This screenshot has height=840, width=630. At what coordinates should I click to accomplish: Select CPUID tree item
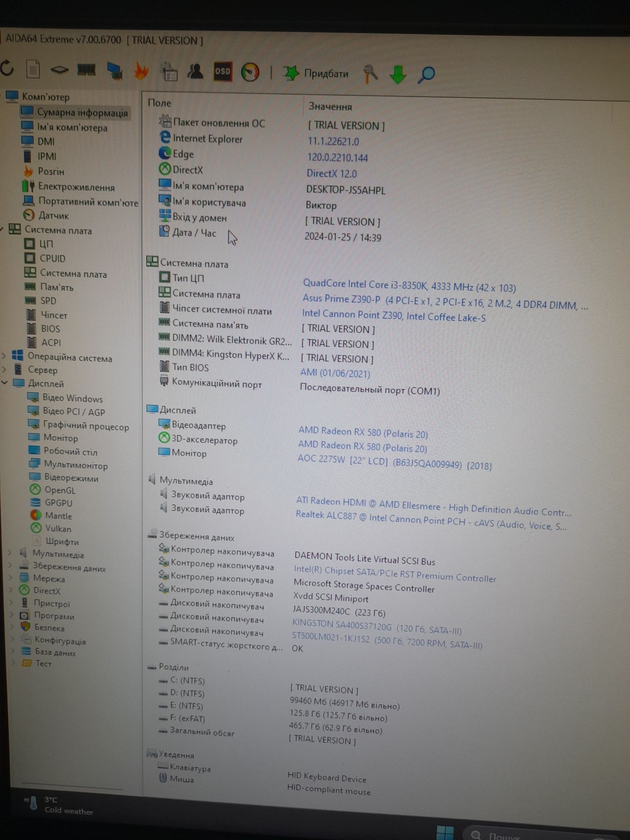click(45, 258)
